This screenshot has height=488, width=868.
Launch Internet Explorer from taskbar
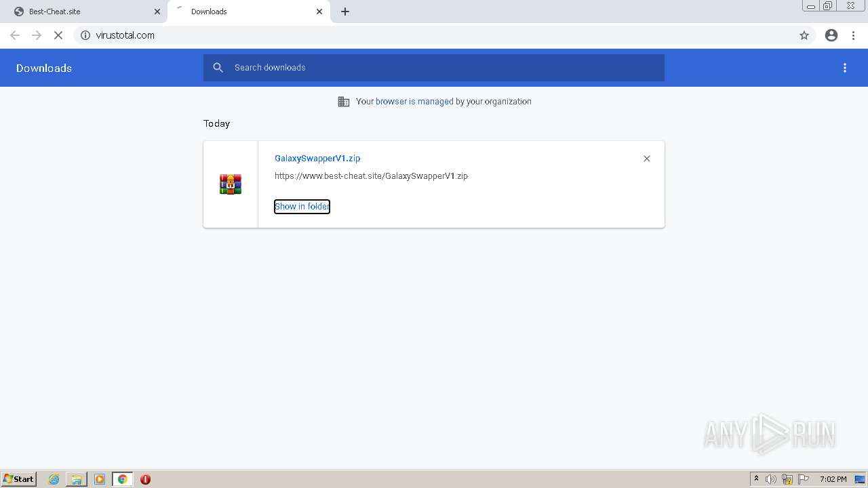click(x=54, y=479)
